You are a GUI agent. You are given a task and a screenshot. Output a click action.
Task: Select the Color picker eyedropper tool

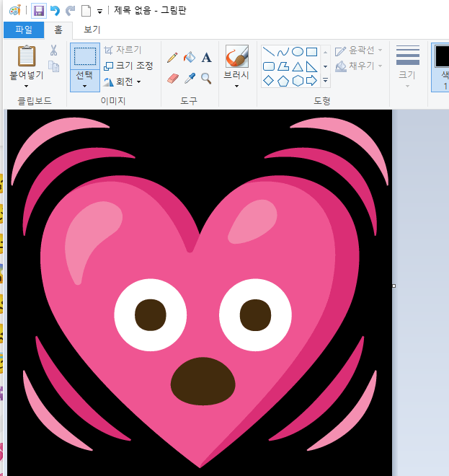tap(190, 79)
